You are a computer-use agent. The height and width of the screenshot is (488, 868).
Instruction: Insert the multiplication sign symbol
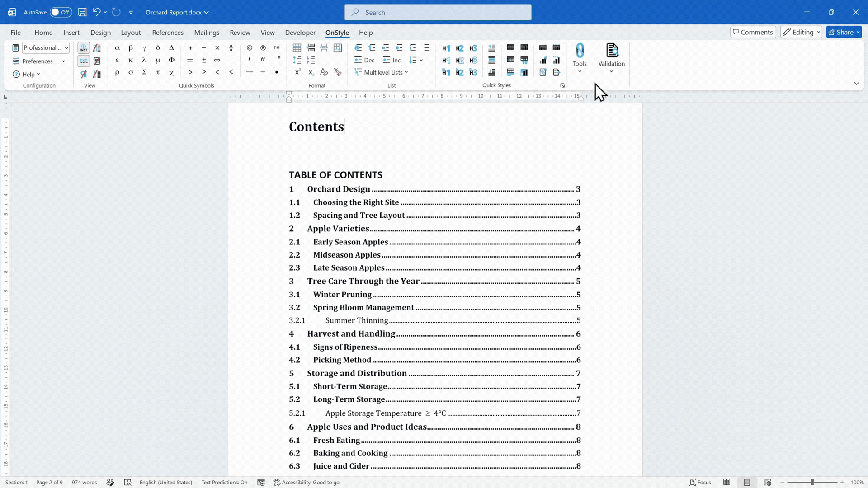pyautogui.click(x=217, y=48)
